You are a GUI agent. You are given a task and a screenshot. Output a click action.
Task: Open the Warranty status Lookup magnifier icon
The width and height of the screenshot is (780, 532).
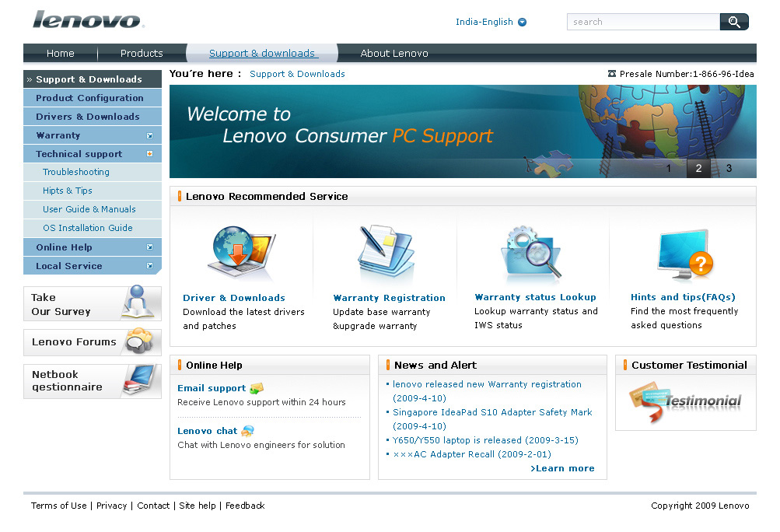(531, 252)
